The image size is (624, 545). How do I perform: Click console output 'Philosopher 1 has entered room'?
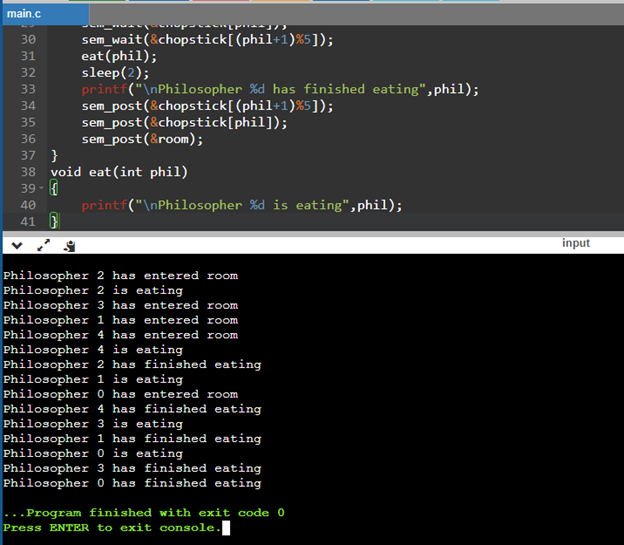point(121,320)
